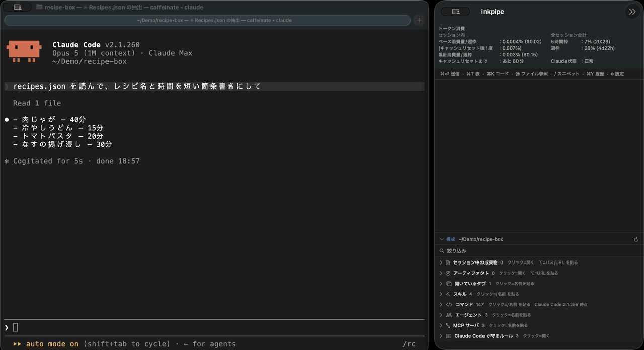This screenshot has height=350, width=644.
Task: Click the 'auto mode on' status text
Action: click(x=52, y=344)
